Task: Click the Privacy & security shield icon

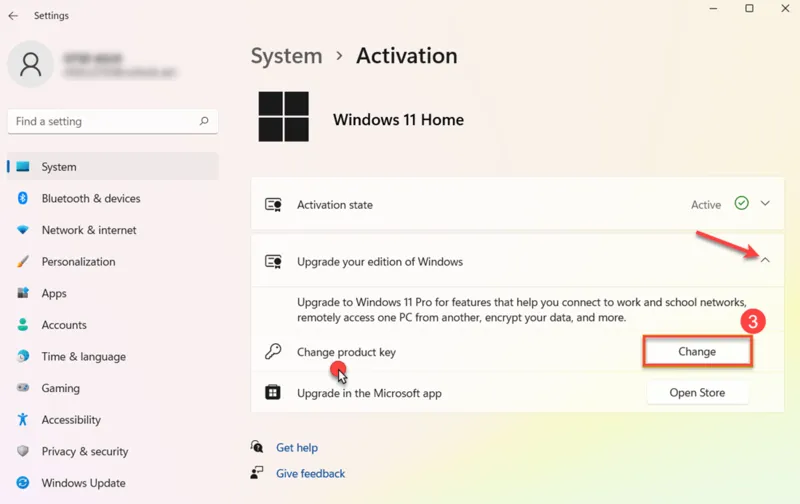Action: (x=23, y=451)
